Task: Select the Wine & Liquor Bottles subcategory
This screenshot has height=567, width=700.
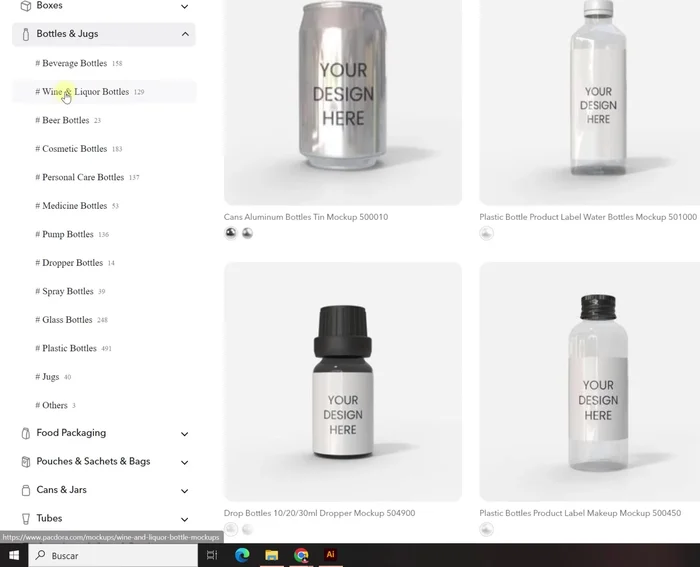Action: [85, 92]
